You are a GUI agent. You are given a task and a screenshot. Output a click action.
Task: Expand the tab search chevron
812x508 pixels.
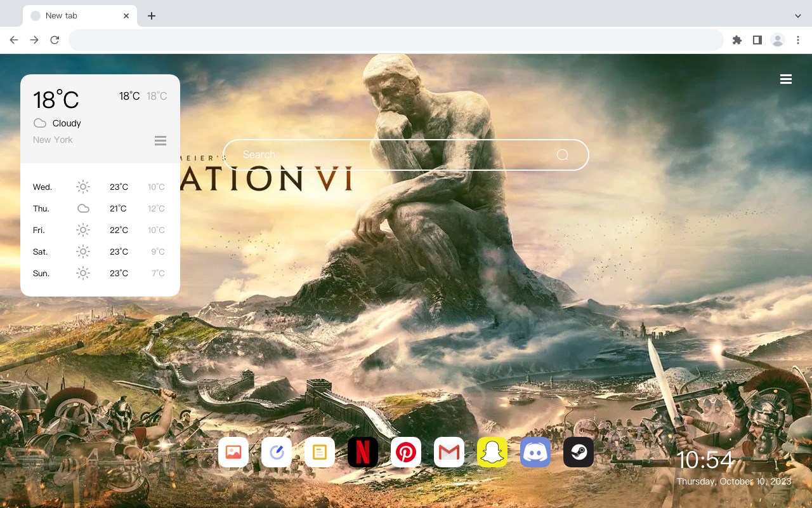(798, 16)
